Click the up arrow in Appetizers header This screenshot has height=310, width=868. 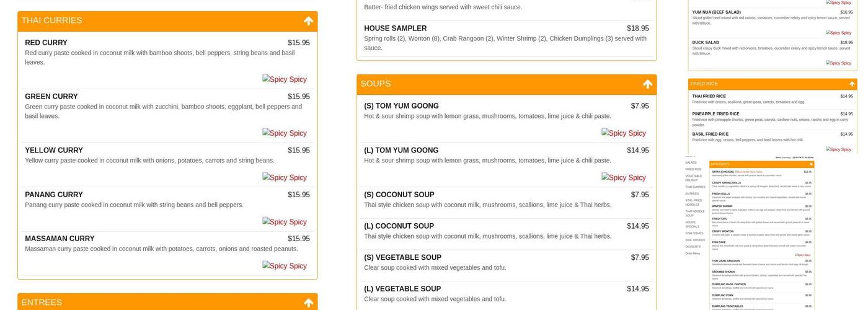[x=811, y=164]
